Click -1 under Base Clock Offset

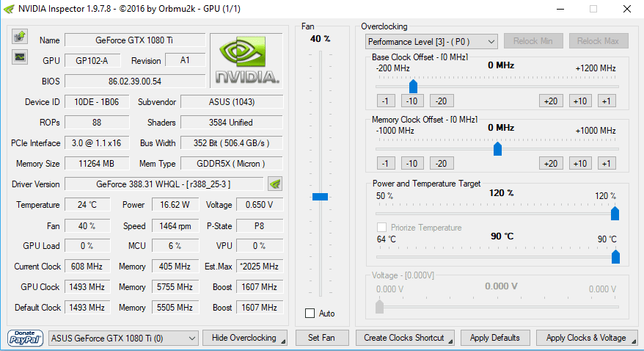[386, 101]
